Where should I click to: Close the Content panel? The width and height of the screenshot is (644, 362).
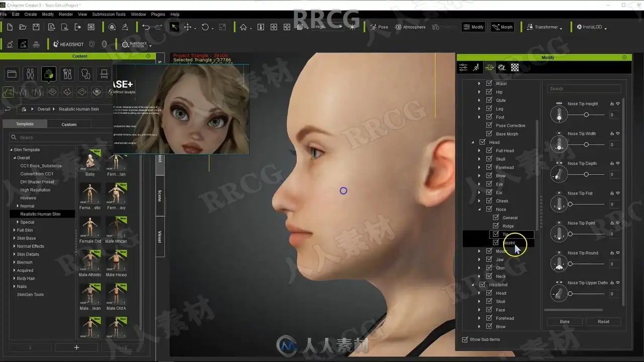coord(148,56)
